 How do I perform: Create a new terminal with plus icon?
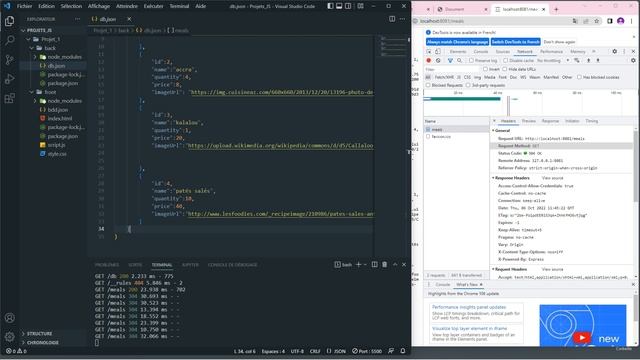(358, 264)
